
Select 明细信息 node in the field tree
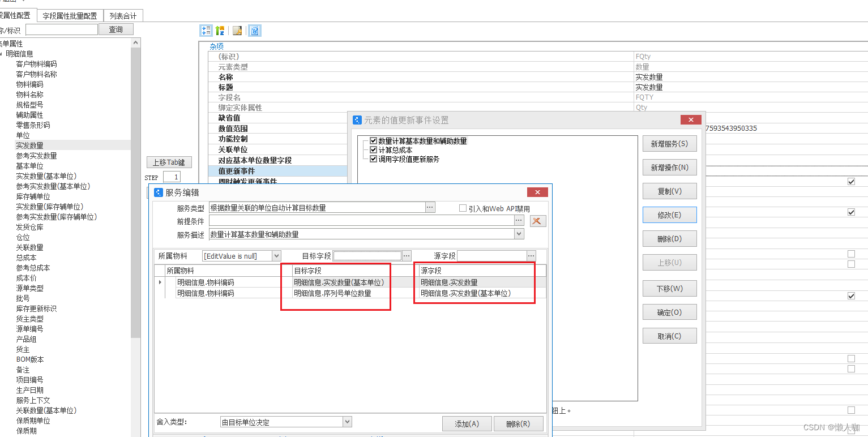tap(19, 54)
